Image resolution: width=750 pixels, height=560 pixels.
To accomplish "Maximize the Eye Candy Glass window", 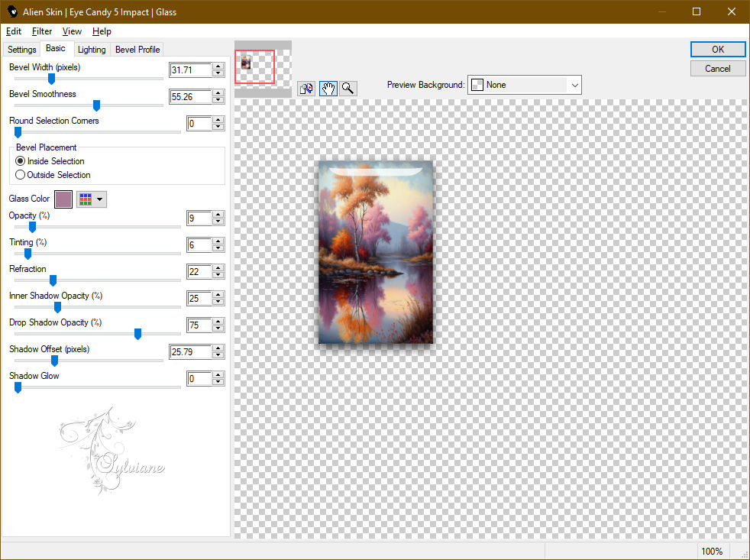I will [x=697, y=11].
